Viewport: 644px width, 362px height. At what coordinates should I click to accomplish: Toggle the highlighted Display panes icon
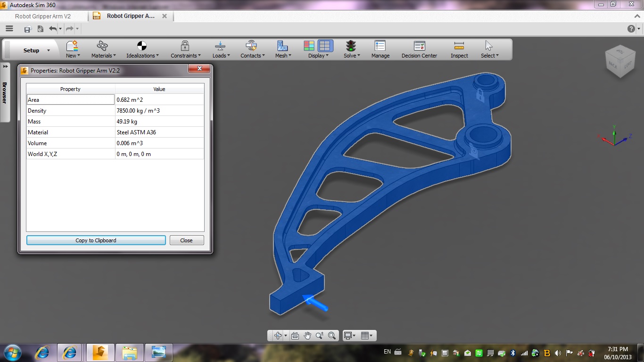click(x=325, y=46)
